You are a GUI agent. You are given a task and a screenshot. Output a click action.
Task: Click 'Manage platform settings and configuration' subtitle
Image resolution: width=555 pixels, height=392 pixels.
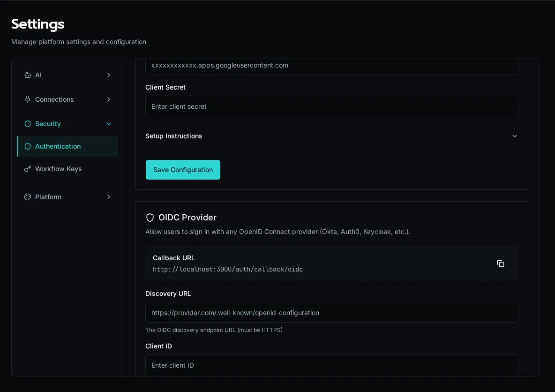click(79, 42)
